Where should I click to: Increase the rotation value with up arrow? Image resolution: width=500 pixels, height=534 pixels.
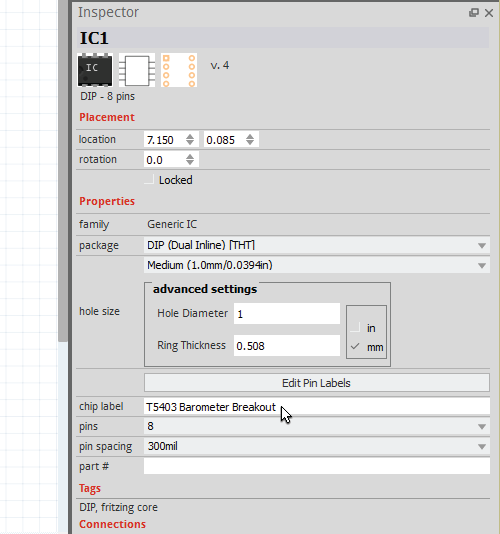tap(190, 156)
